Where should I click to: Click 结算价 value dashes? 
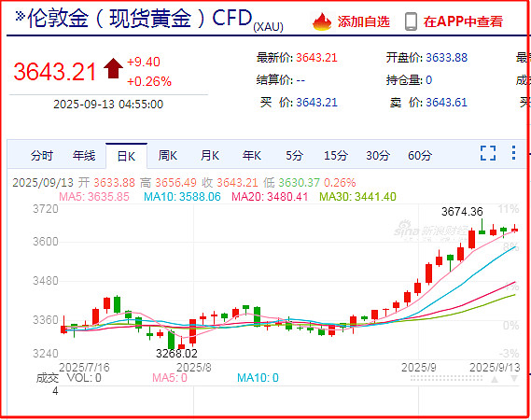300,80
